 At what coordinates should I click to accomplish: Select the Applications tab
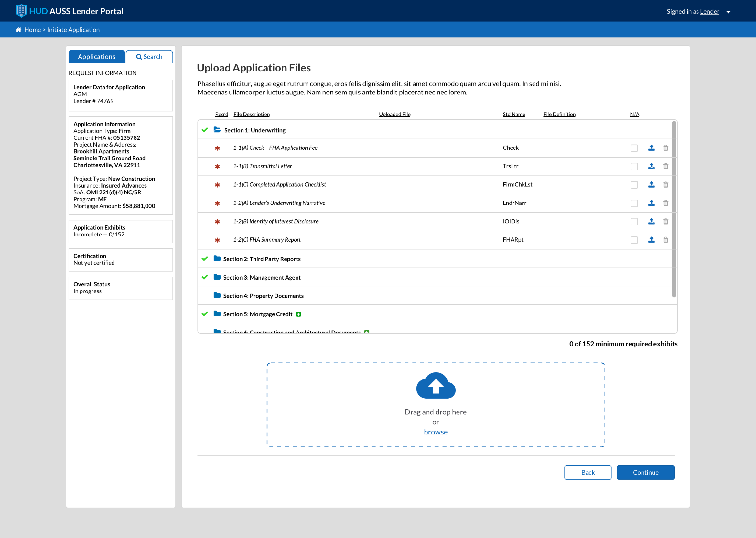[x=97, y=57]
